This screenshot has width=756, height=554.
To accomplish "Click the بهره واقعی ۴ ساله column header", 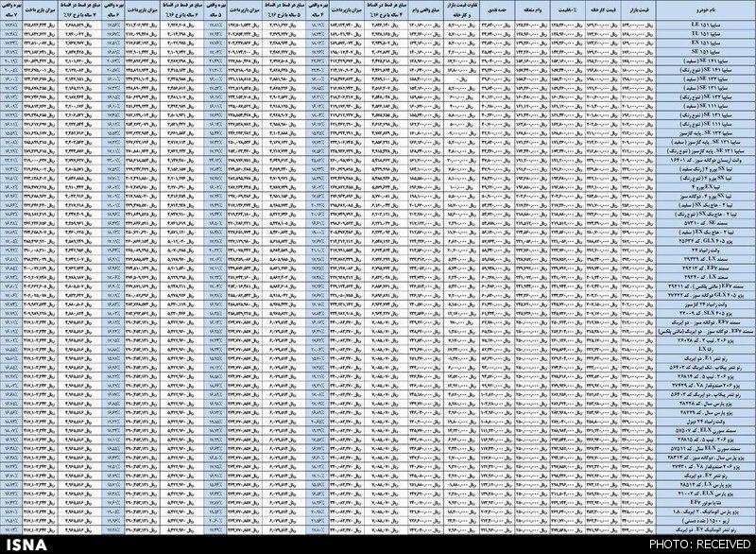I will coord(321,11).
